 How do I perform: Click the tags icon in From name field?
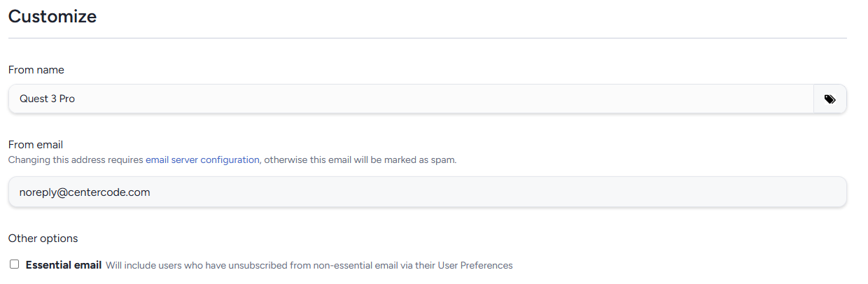click(x=829, y=99)
